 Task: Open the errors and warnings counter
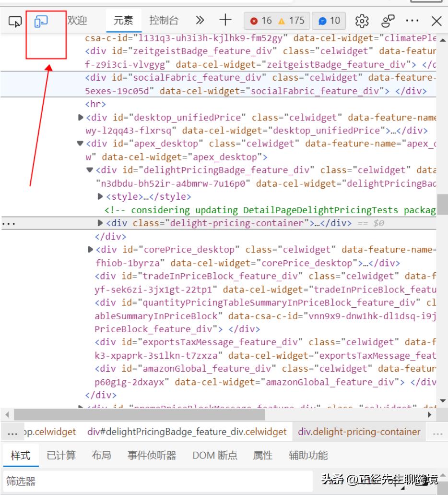pos(277,21)
